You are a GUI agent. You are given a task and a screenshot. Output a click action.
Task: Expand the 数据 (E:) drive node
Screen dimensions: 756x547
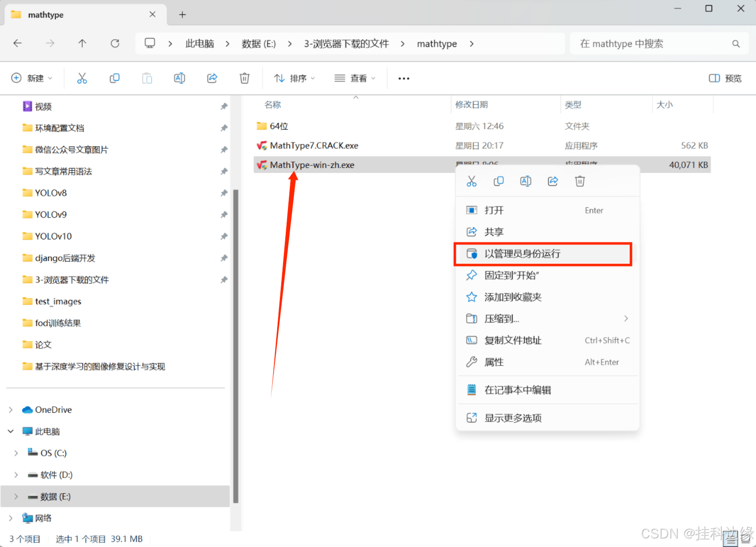click(x=16, y=496)
